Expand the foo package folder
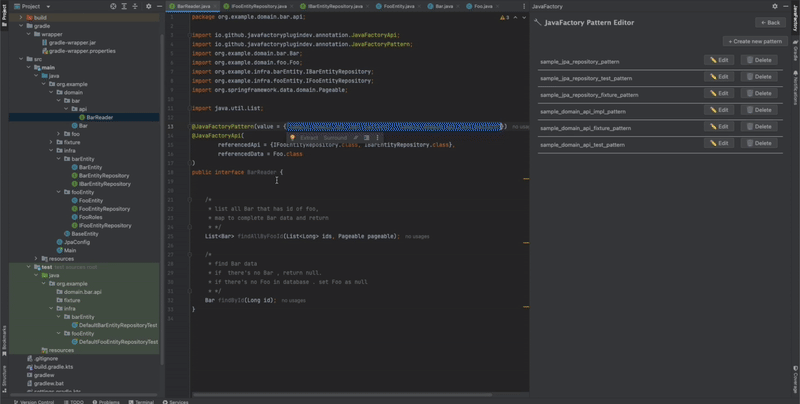 click(x=59, y=134)
